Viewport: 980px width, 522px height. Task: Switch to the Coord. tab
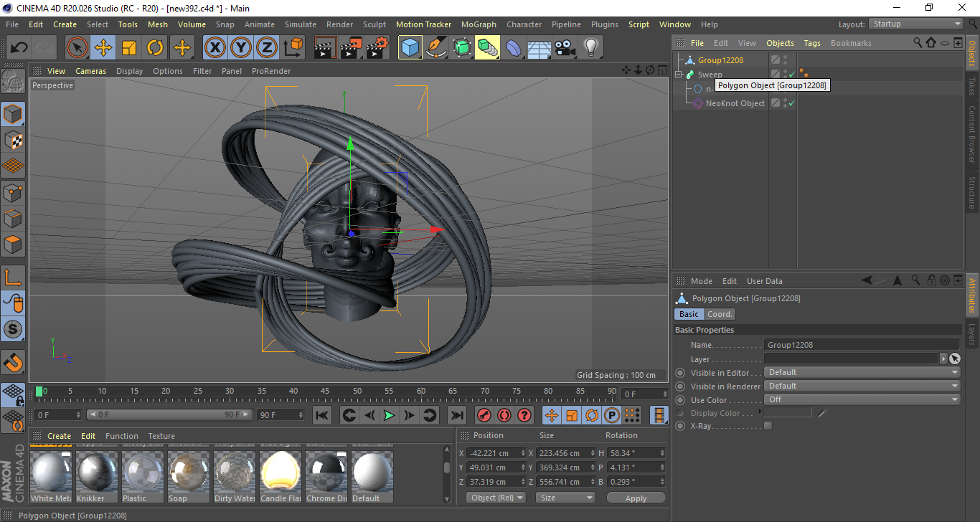click(720, 314)
